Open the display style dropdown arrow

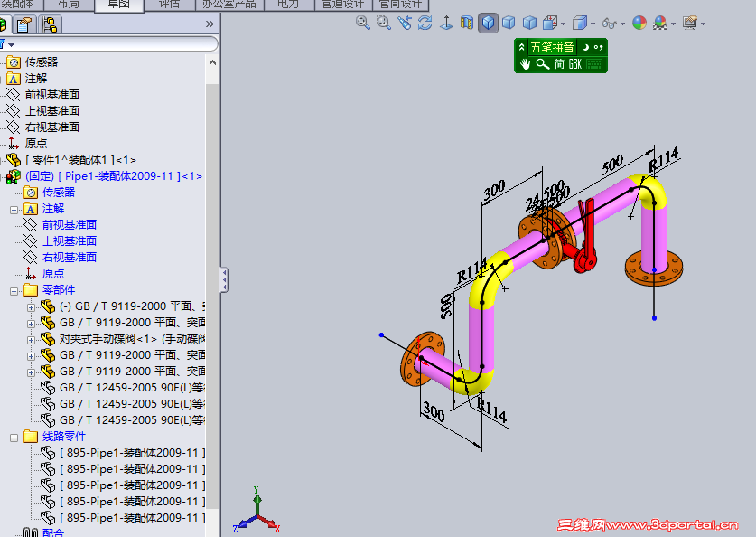[x=593, y=23]
